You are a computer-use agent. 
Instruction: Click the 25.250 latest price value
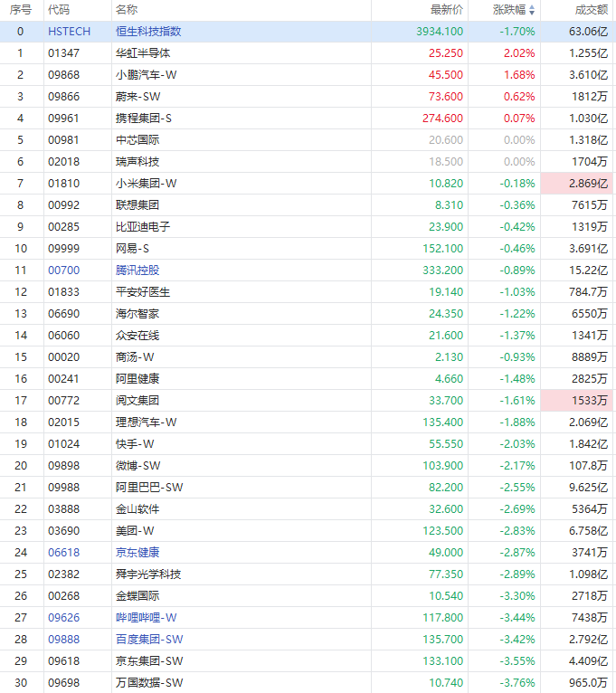click(446, 53)
